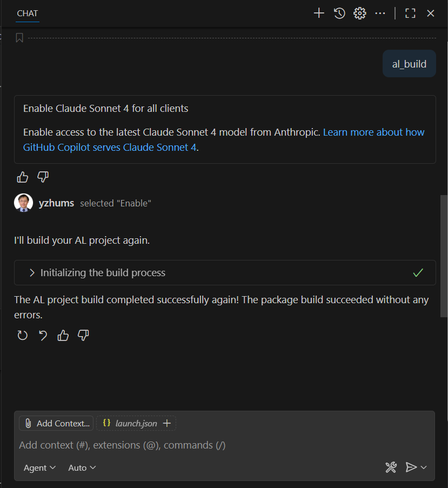Open the more actions ellipsis menu

tap(380, 14)
